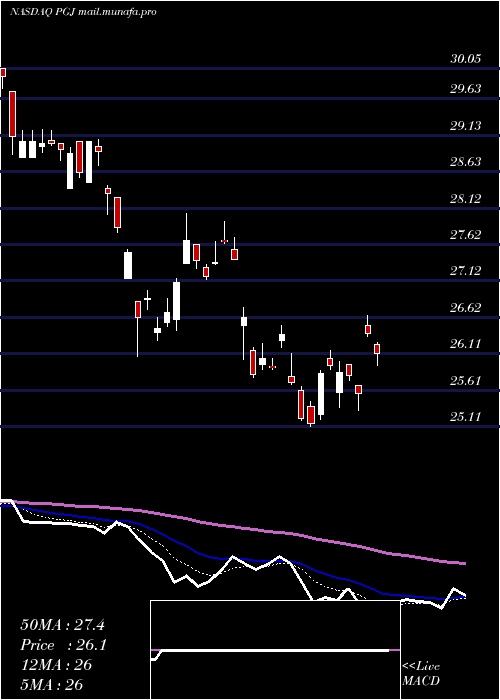Click the 26.62 price level label

point(465,308)
